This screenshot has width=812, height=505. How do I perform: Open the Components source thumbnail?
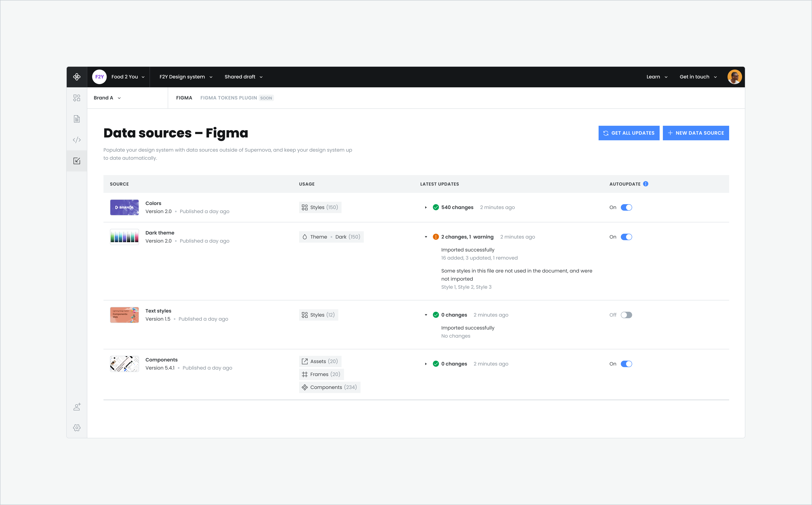pyautogui.click(x=124, y=364)
